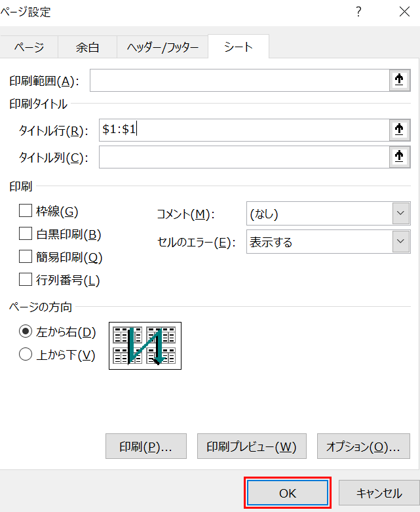Screen dimensions: 420x512
Task: Open the 余白 tab
Action: (87, 47)
